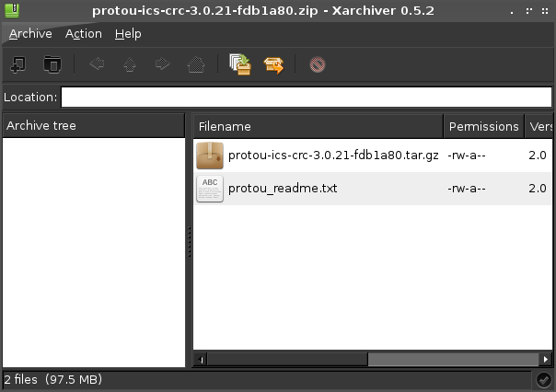556x392 pixels.
Task: Click into the Location input field
Action: pos(307,98)
